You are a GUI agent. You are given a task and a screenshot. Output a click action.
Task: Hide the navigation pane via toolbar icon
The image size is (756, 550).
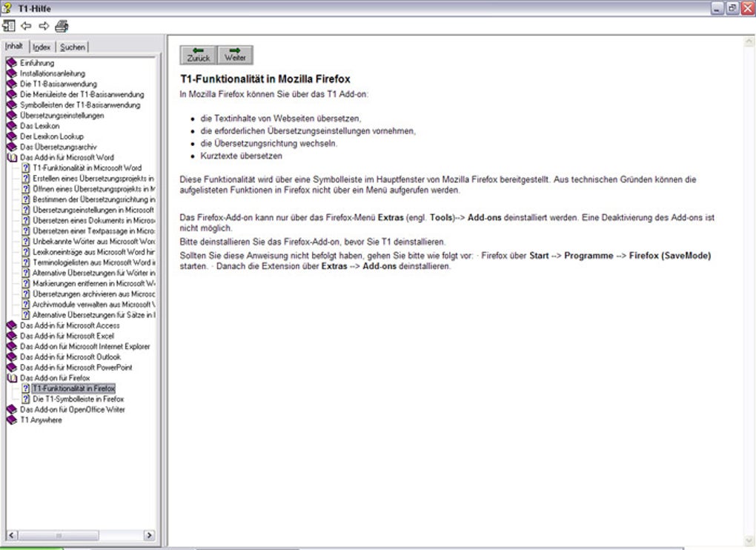pyautogui.click(x=8, y=25)
